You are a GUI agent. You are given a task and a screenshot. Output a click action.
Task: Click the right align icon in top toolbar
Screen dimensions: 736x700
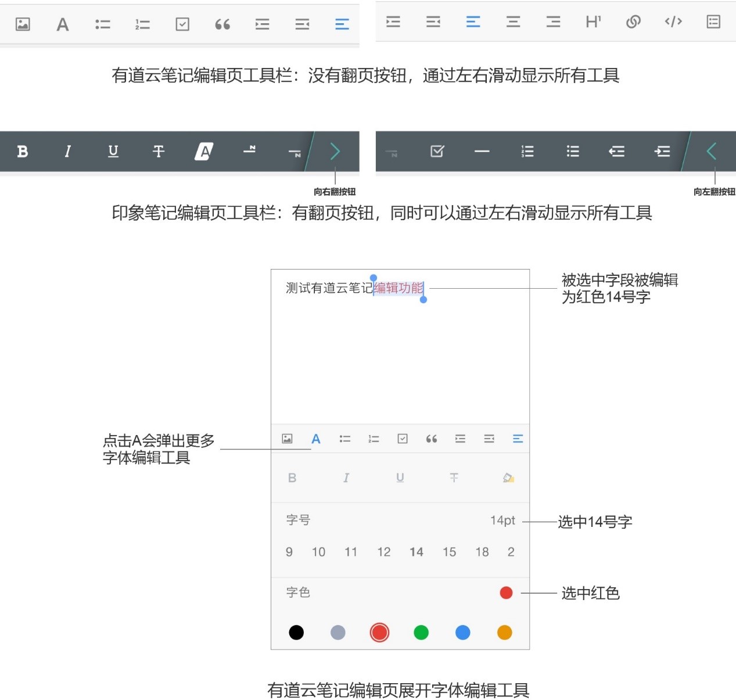click(x=553, y=22)
